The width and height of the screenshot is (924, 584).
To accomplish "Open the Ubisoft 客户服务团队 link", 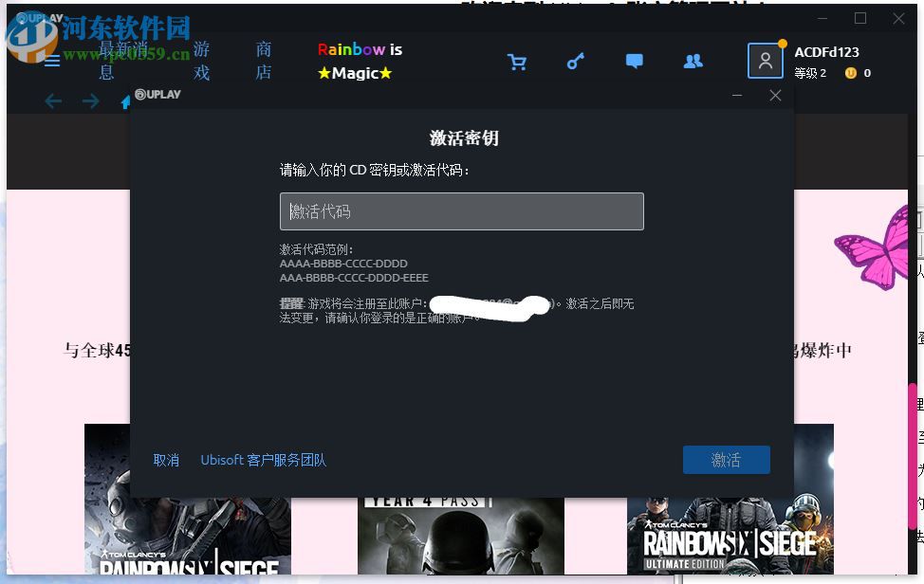I will pos(265,460).
